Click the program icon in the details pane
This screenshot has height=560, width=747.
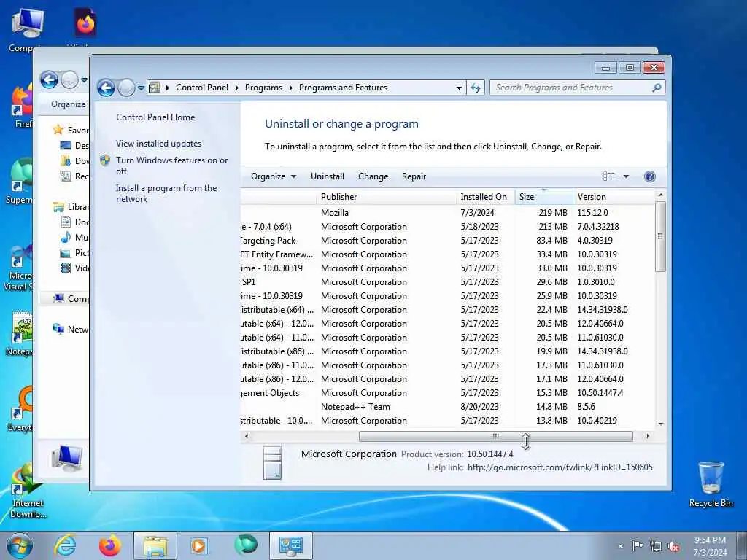(x=273, y=462)
